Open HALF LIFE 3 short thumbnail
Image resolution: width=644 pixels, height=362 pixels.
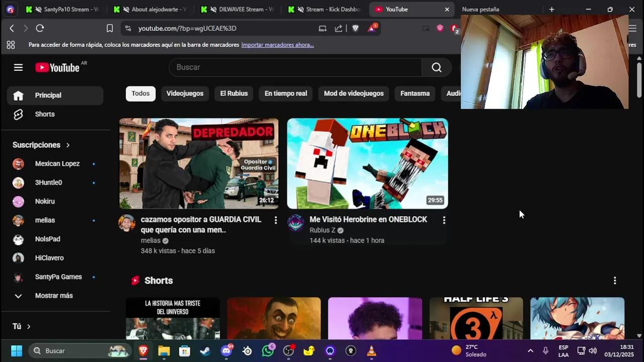pyautogui.click(x=476, y=318)
